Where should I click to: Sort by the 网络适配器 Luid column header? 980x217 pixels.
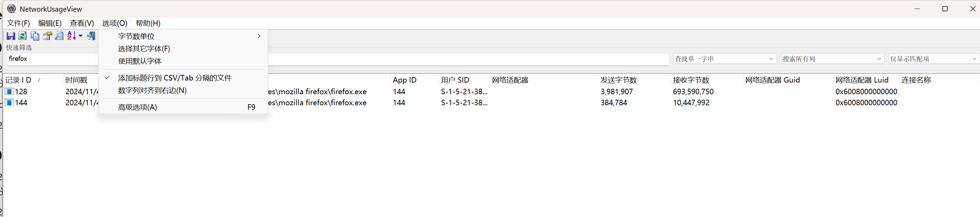click(x=866, y=80)
